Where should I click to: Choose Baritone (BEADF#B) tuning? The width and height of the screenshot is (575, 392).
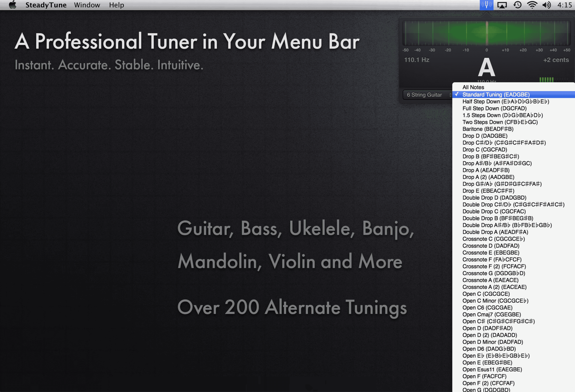point(488,129)
